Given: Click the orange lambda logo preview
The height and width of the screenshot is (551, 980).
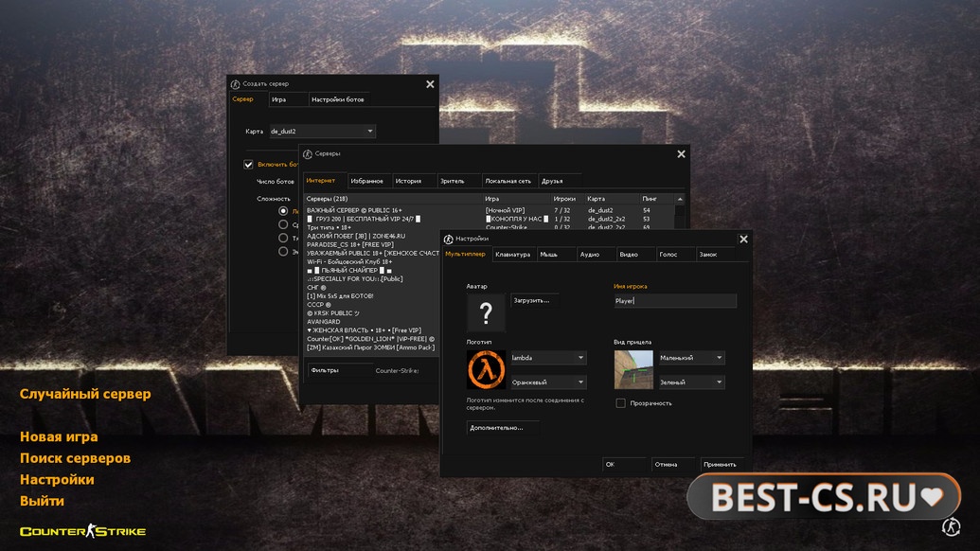Looking at the screenshot, I should coord(486,369).
